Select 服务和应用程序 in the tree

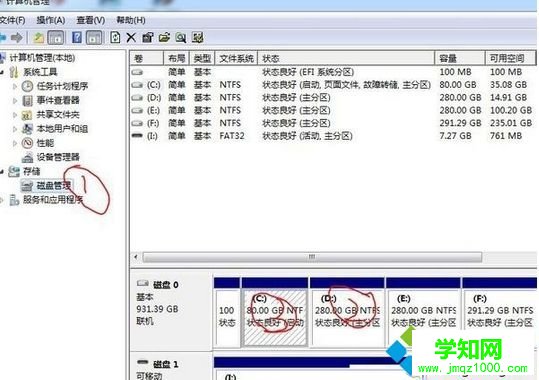click(53, 200)
